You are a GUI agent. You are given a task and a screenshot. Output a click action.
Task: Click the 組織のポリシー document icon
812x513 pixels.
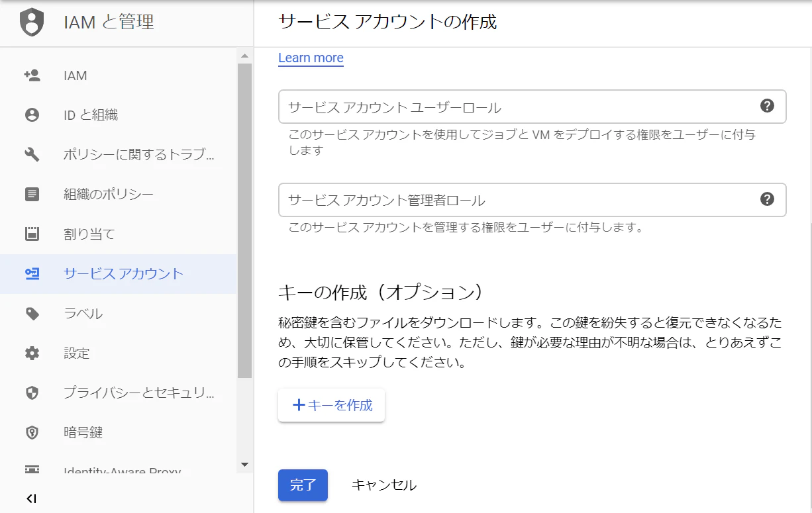[32, 195]
